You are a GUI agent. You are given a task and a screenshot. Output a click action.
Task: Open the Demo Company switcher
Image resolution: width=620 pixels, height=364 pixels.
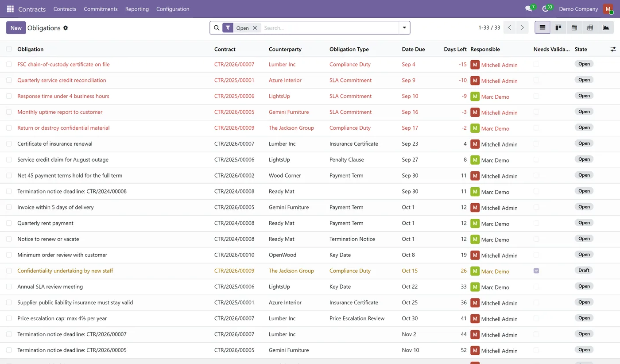tap(578, 9)
